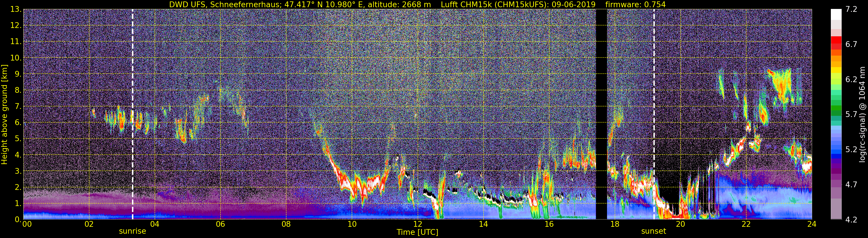Click the 'sunrise' label below the axis
Viewport: 868px width, 238px height.
[133, 231]
